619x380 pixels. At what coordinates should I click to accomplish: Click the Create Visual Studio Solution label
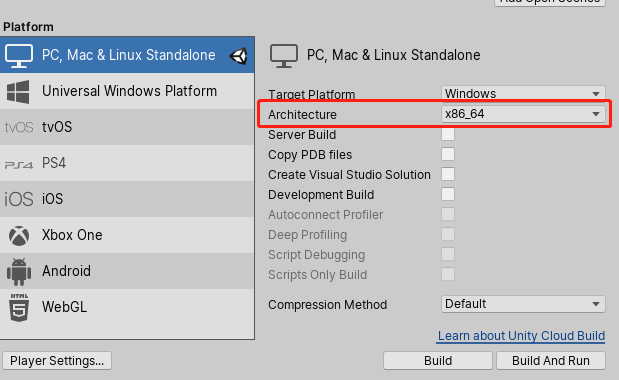click(349, 174)
